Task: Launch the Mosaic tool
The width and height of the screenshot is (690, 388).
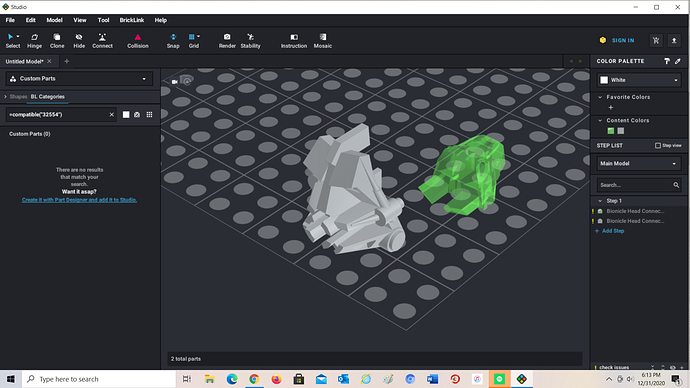Action: 323,41
